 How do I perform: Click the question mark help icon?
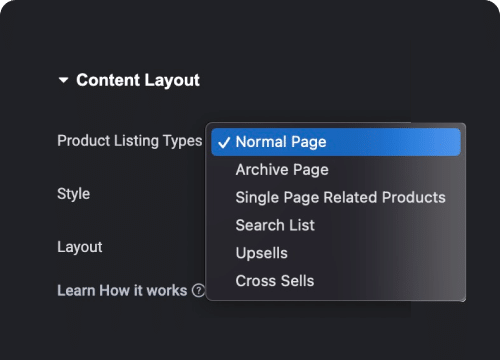198,291
